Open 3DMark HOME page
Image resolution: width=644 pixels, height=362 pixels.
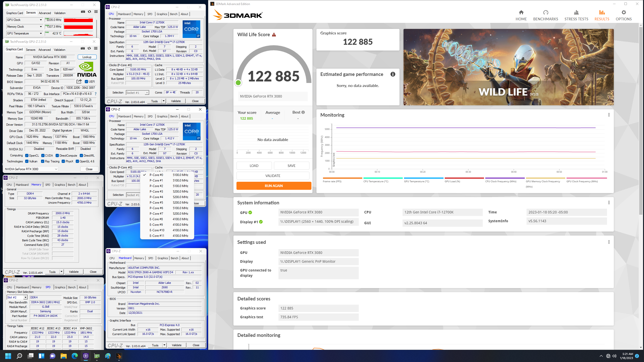click(x=521, y=15)
